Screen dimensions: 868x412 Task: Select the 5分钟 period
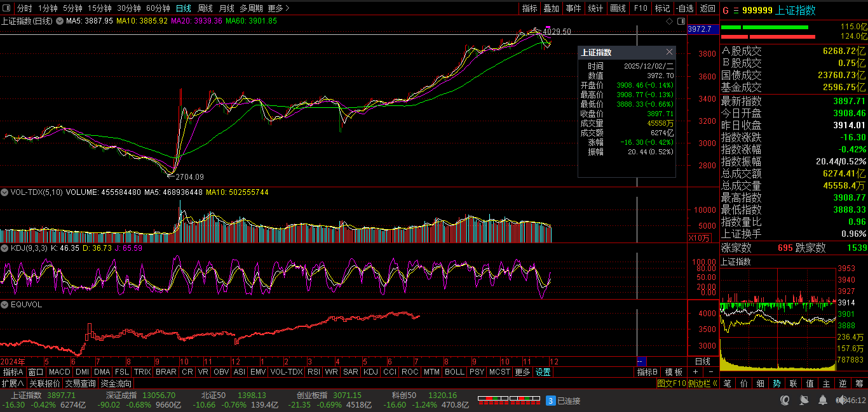click(72, 8)
